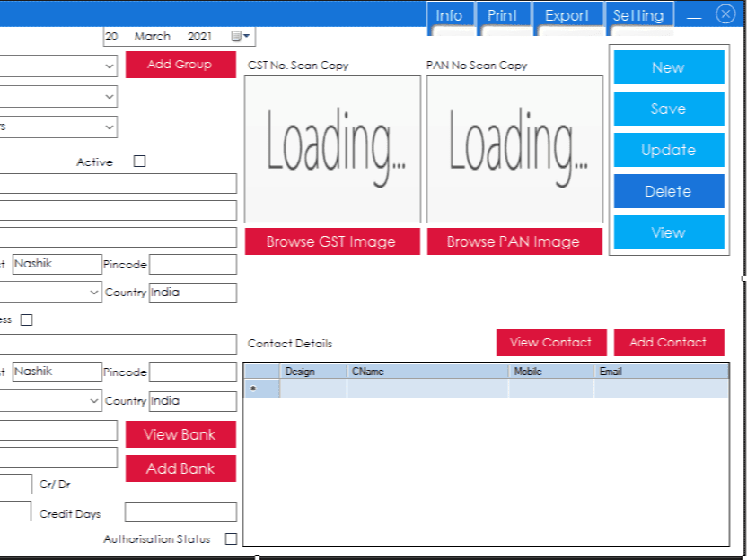Open the Info tab

click(x=449, y=15)
